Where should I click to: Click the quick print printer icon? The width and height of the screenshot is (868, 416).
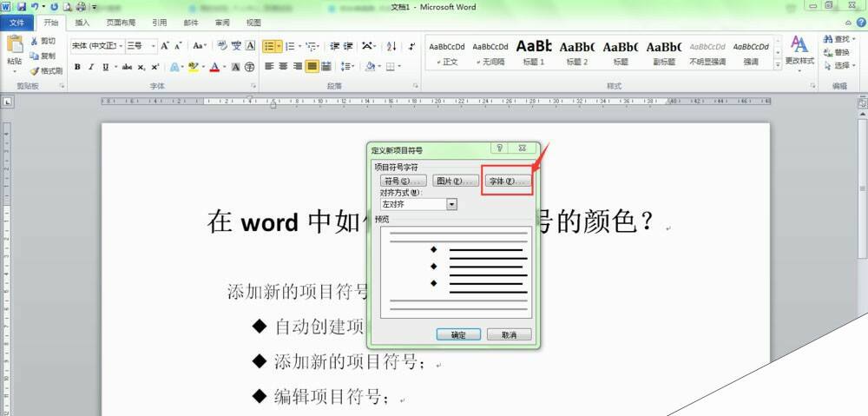pos(81,7)
